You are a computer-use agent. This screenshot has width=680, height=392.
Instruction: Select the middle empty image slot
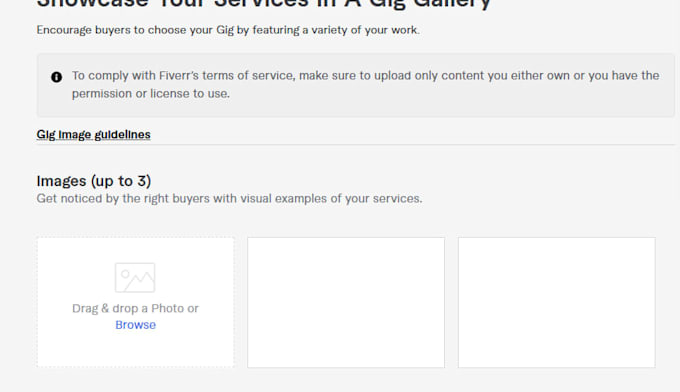pos(346,302)
